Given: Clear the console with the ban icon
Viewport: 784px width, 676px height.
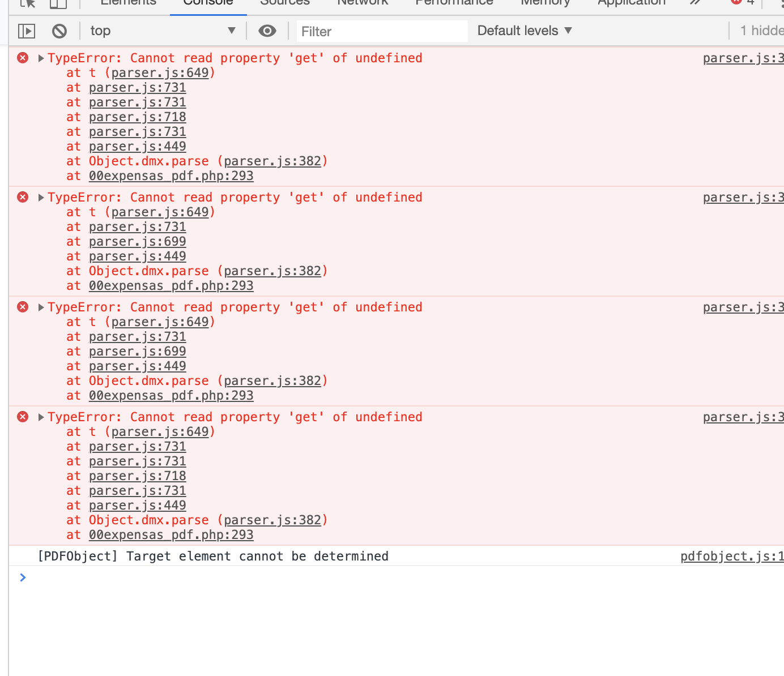Looking at the screenshot, I should [59, 31].
